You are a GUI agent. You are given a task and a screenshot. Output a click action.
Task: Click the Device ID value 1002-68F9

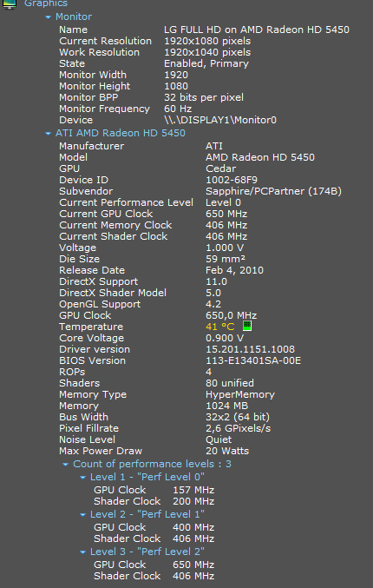pyautogui.click(x=232, y=180)
